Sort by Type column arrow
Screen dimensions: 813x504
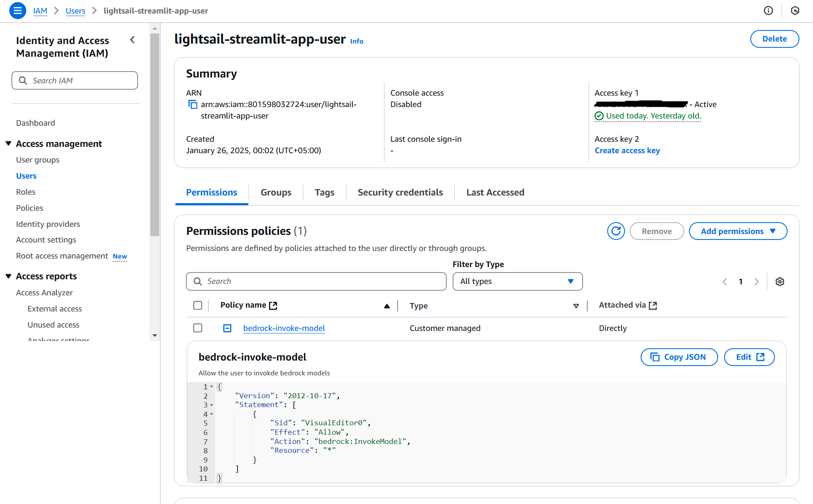click(x=576, y=306)
